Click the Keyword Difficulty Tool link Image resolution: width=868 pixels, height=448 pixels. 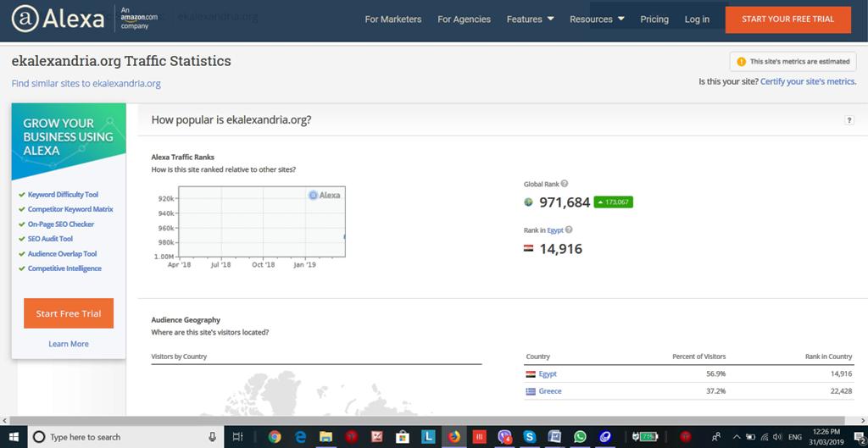coord(63,195)
